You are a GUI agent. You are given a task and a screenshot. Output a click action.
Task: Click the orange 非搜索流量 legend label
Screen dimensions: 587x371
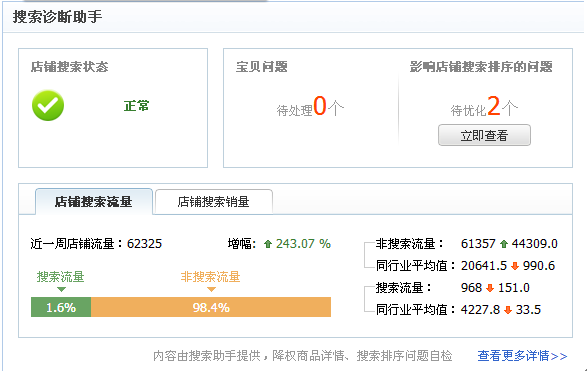pos(210,277)
